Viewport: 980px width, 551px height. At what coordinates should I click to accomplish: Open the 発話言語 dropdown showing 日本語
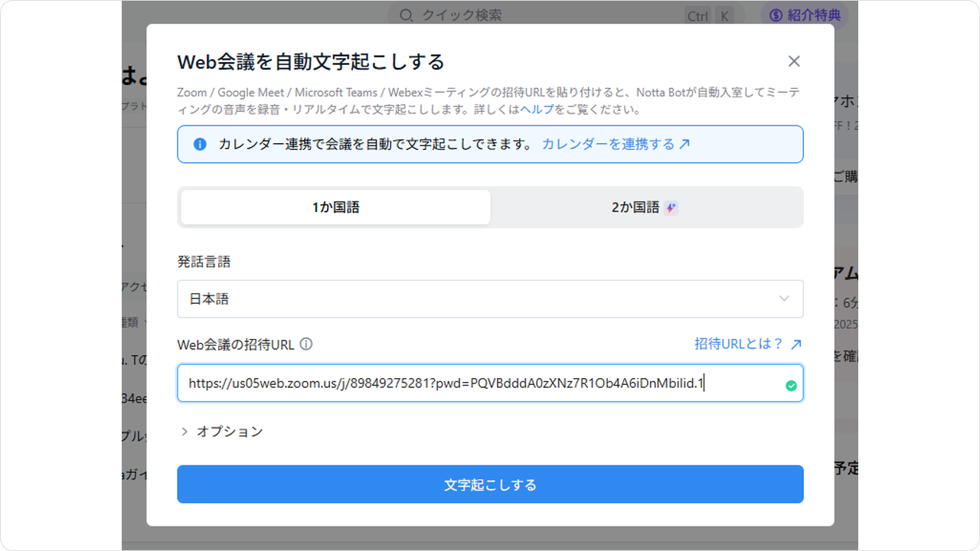point(490,298)
